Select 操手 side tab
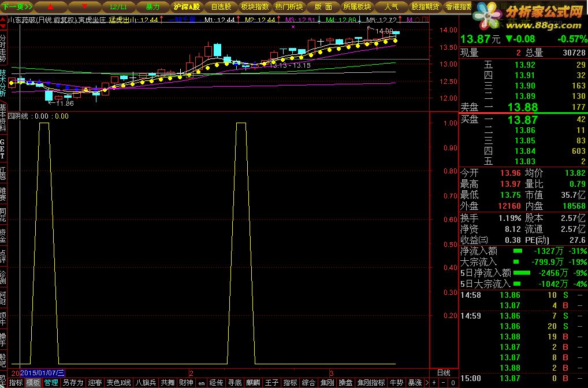 (3, 339)
